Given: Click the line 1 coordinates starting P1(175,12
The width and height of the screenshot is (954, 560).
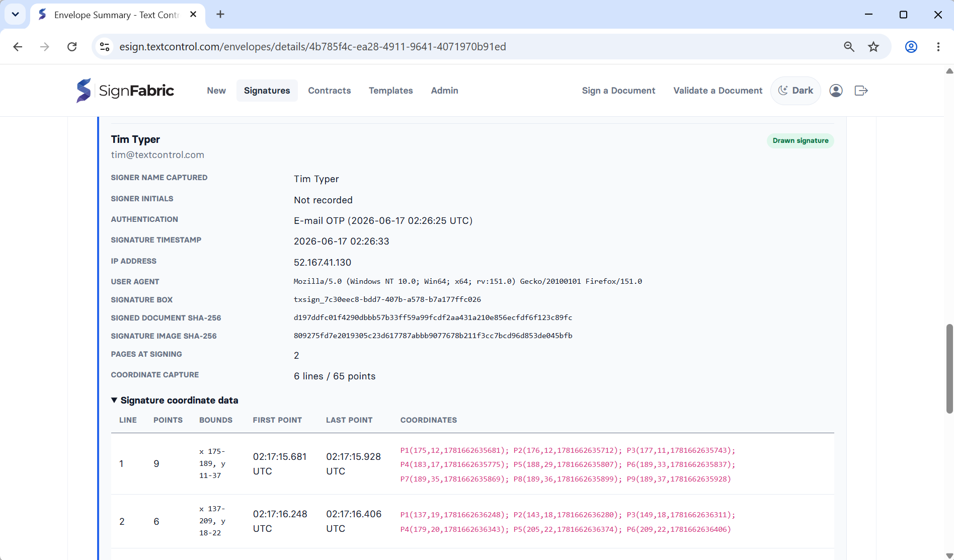Looking at the screenshot, I should (568, 464).
